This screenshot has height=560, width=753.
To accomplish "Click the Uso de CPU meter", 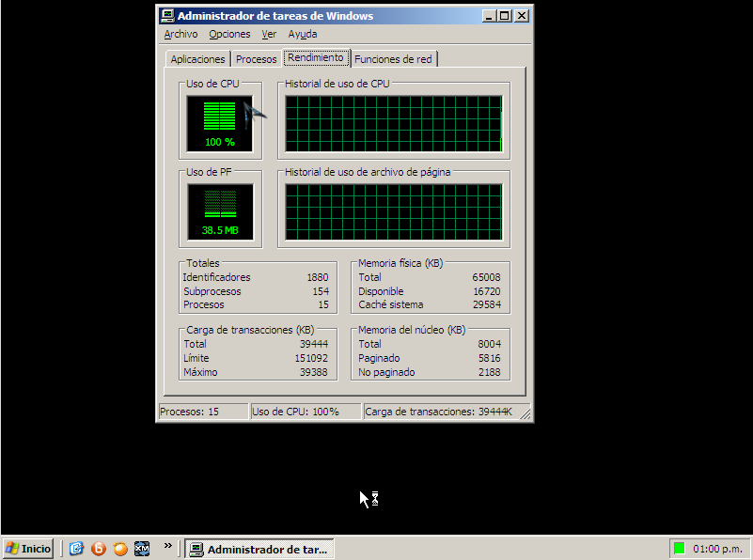I will (220, 124).
